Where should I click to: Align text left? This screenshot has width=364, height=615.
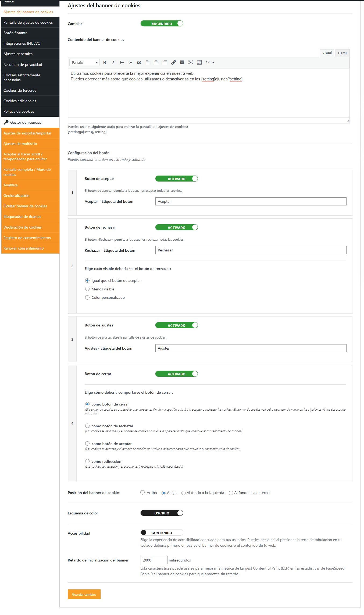[x=148, y=62]
